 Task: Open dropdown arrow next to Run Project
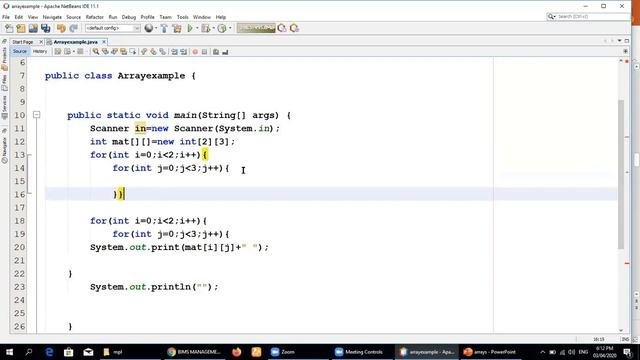197,28
